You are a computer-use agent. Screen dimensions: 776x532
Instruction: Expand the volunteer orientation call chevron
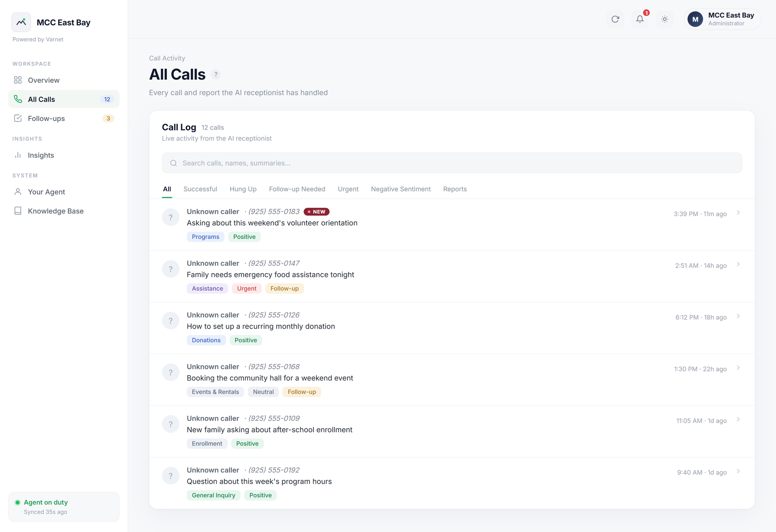pos(738,213)
